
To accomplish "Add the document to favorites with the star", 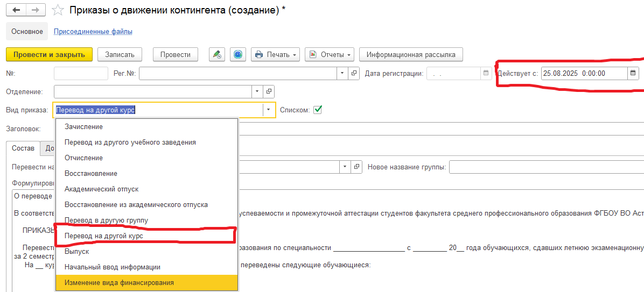I will pyautogui.click(x=58, y=10).
